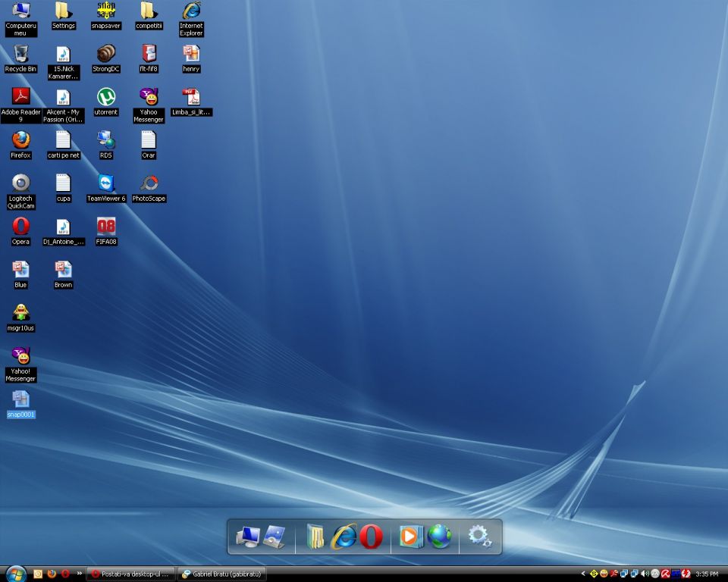Image resolution: width=728 pixels, height=582 pixels.
Task: Select the Logitech QuickCam desktop icon
Action: tap(20, 183)
